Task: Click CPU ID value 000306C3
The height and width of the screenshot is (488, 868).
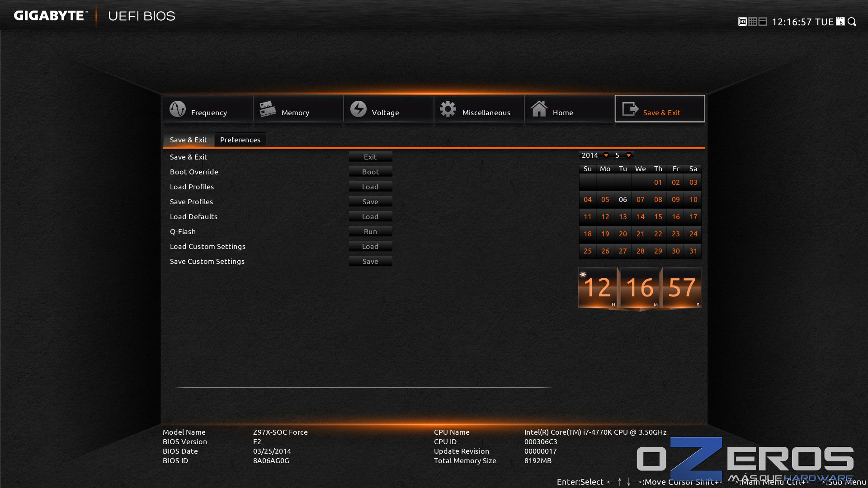Action: [x=541, y=441]
